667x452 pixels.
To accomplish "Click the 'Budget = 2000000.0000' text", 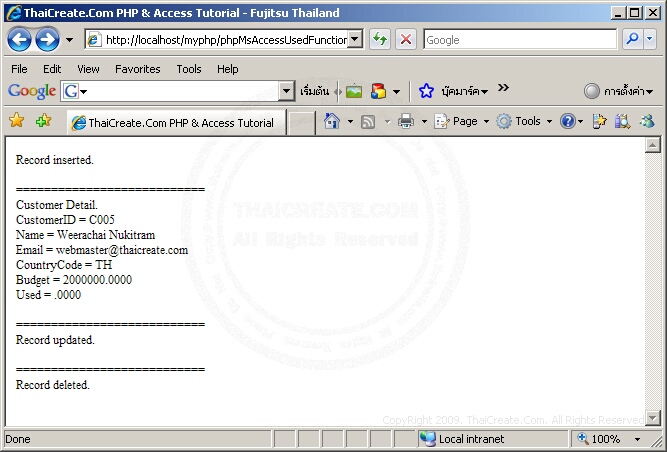I will (74, 280).
